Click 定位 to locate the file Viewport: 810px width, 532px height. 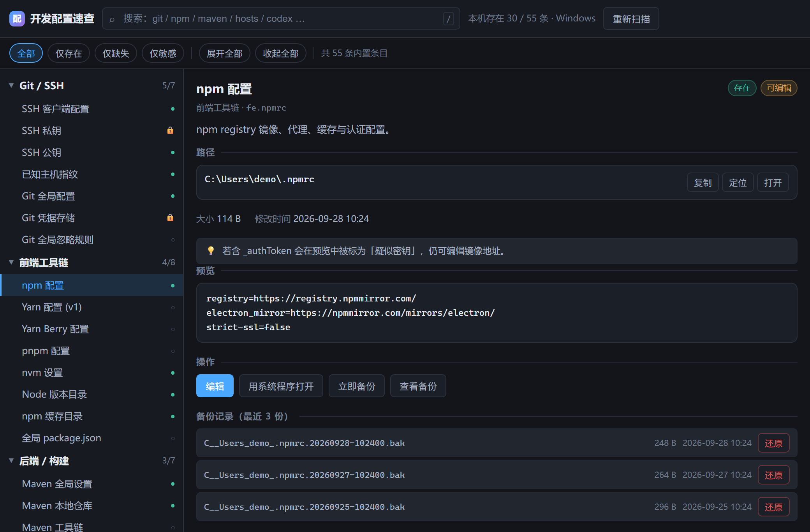click(738, 182)
